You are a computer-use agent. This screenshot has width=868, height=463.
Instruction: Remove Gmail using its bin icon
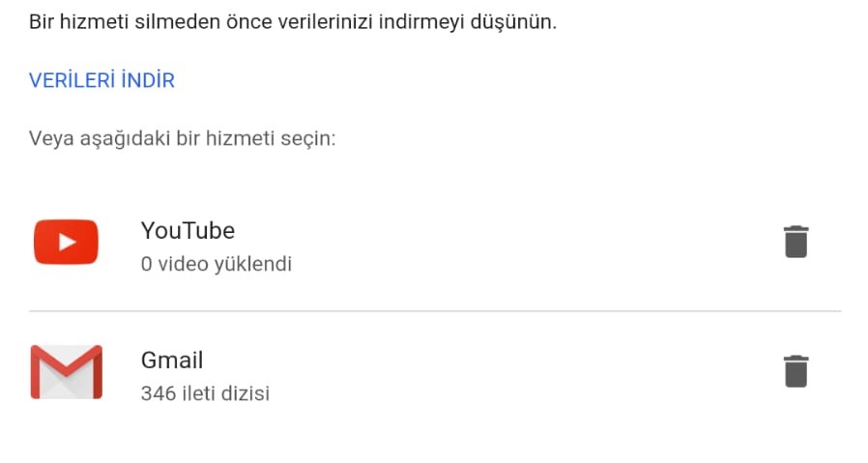coord(796,371)
